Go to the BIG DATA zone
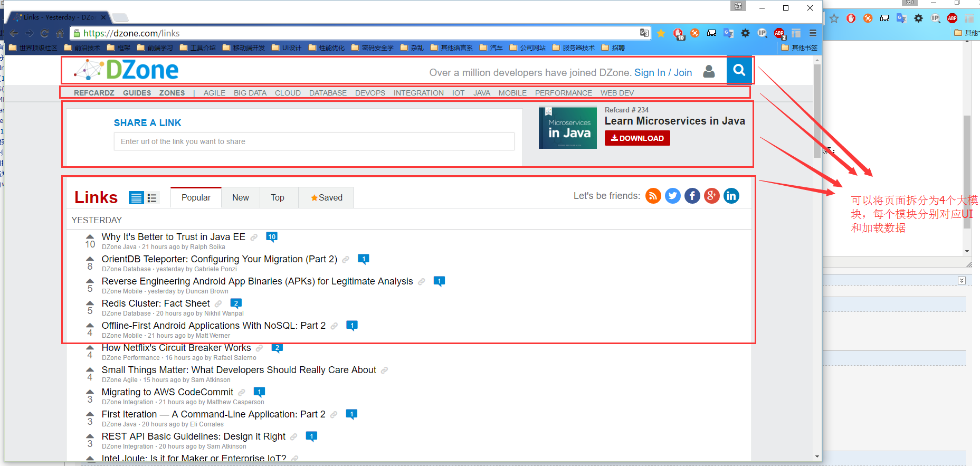This screenshot has height=466, width=980. 250,93
